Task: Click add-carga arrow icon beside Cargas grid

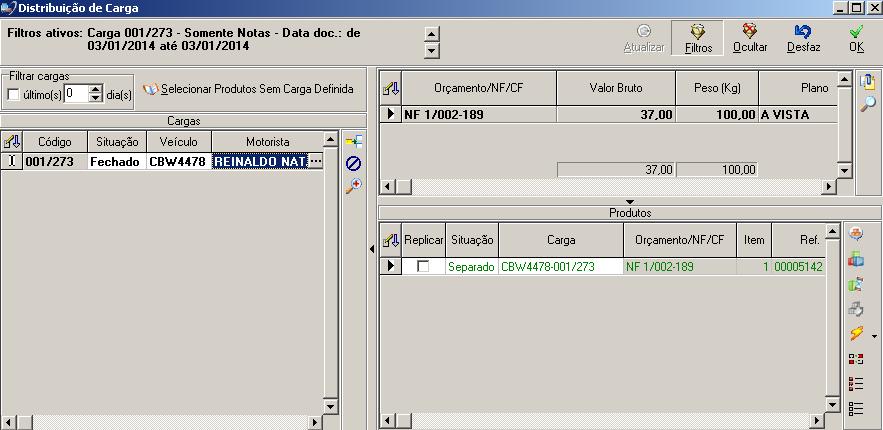Action: [353, 142]
